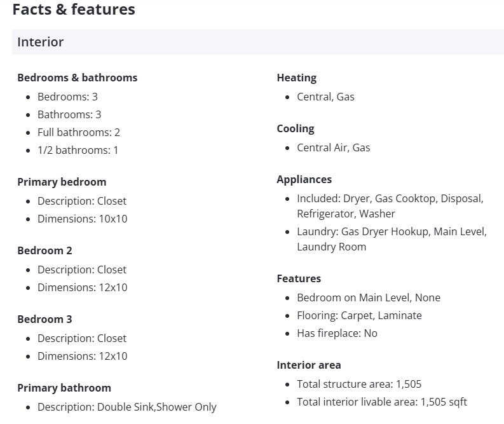Click the Total interior livable area line
This screenshot has height=424, width=504.
381,402
